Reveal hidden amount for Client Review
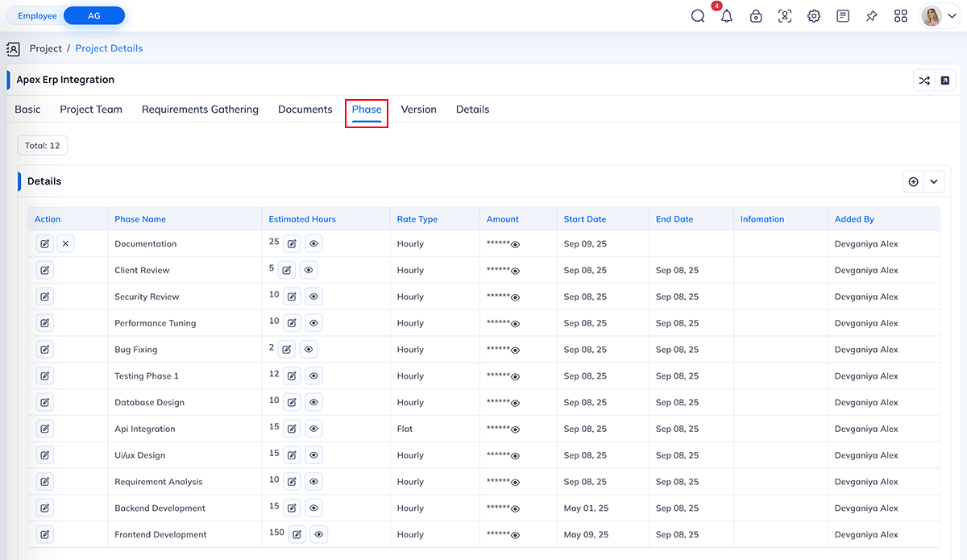The image size is (967, 560). tap(515, 271)
